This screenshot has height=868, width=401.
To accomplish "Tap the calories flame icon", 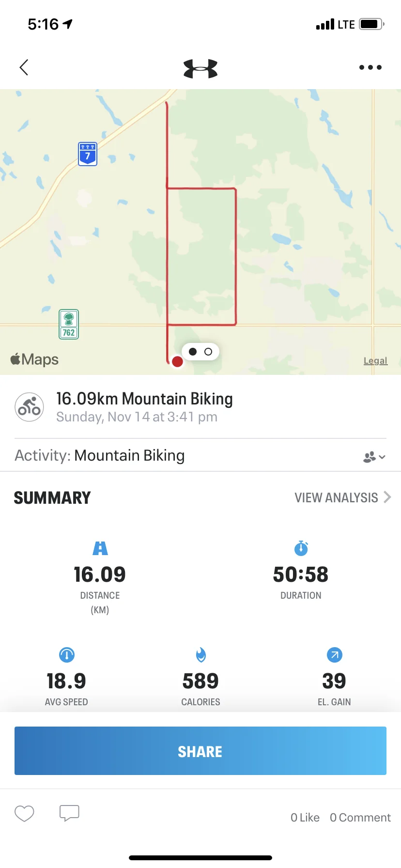I will (201, 655).
